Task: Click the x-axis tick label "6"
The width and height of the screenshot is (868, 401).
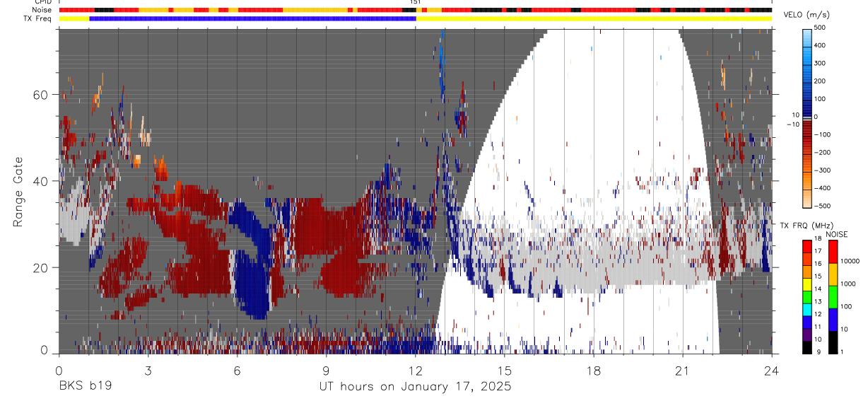Action: pyautogui.click(x=237, y=371)
